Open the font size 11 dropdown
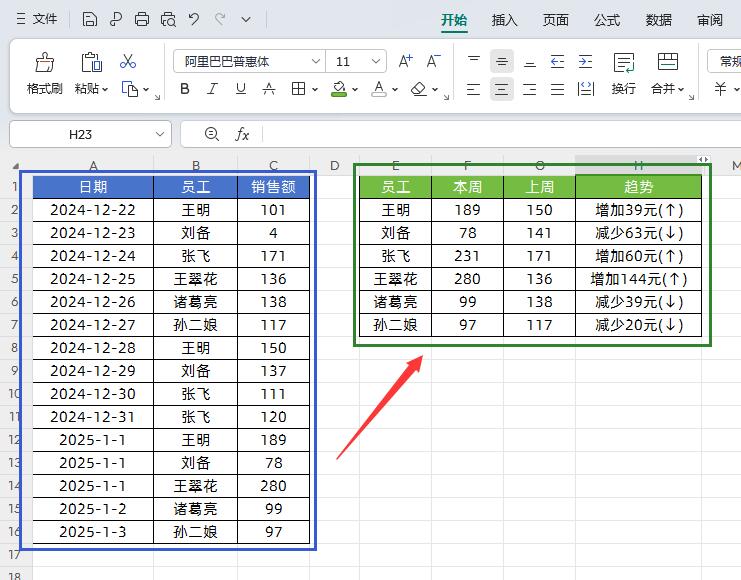This screenshot has height=580, width=741. [x=376, y=61]
